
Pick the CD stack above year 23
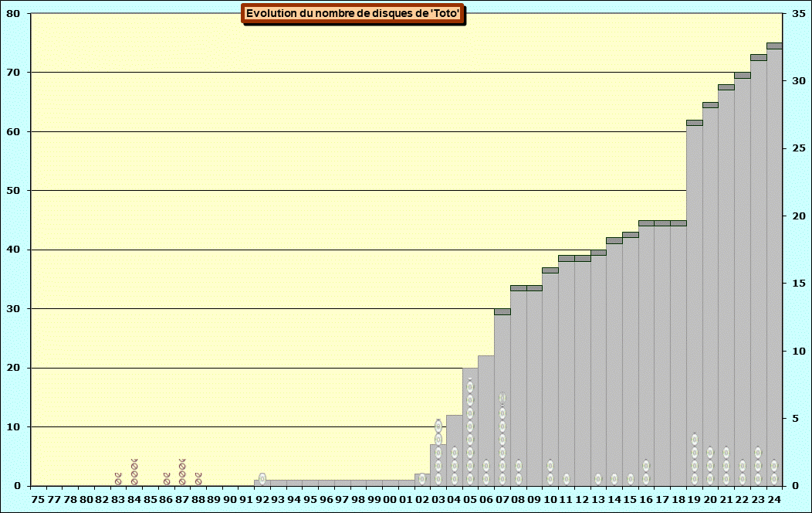pos(758,466)
